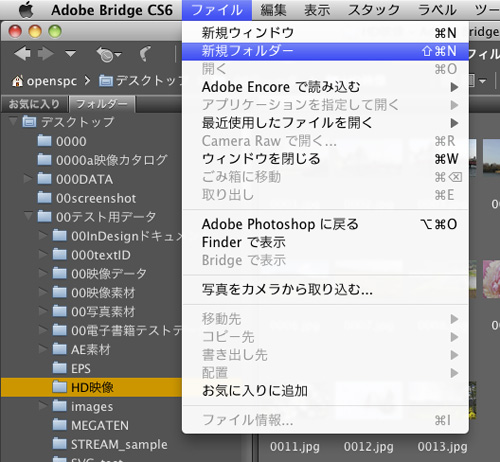Screen dimensions: 500x462
Task: Select the HD映像 folder
Action: pyautogui.click(x=92, y=387)
